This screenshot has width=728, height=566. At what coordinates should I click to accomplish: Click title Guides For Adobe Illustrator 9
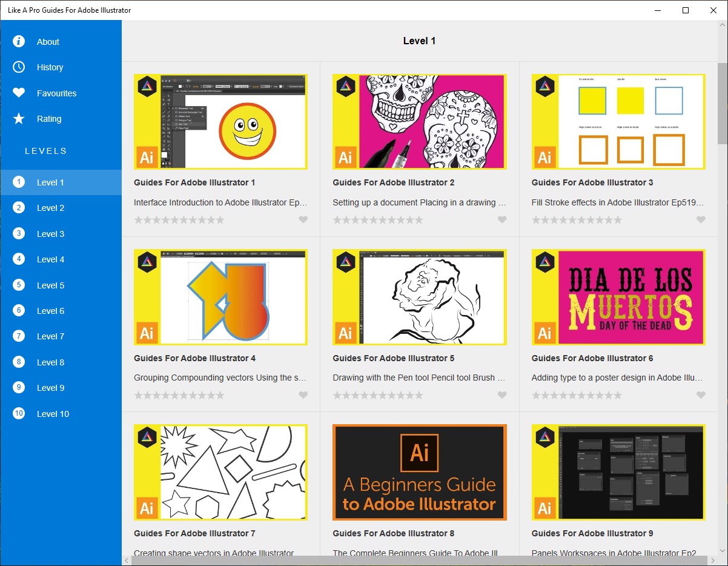click(592, 533)
